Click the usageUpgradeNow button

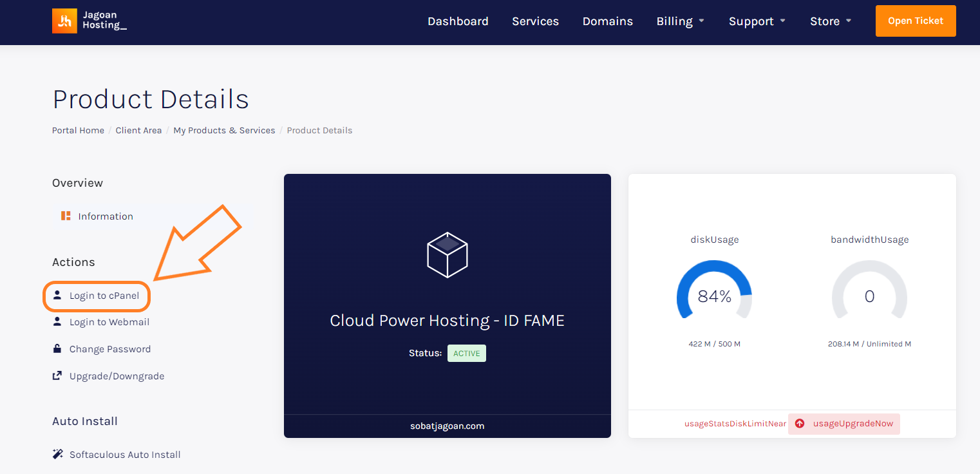click(x=844, y=424)
